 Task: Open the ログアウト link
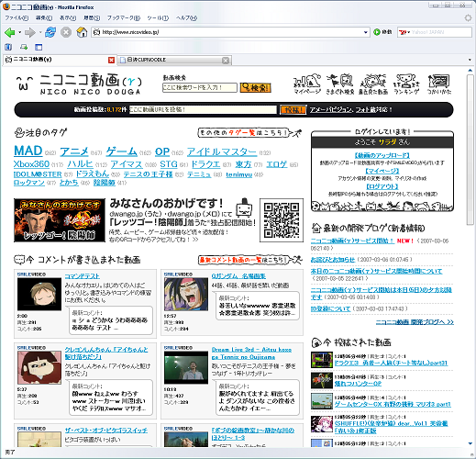coord(382,186)
